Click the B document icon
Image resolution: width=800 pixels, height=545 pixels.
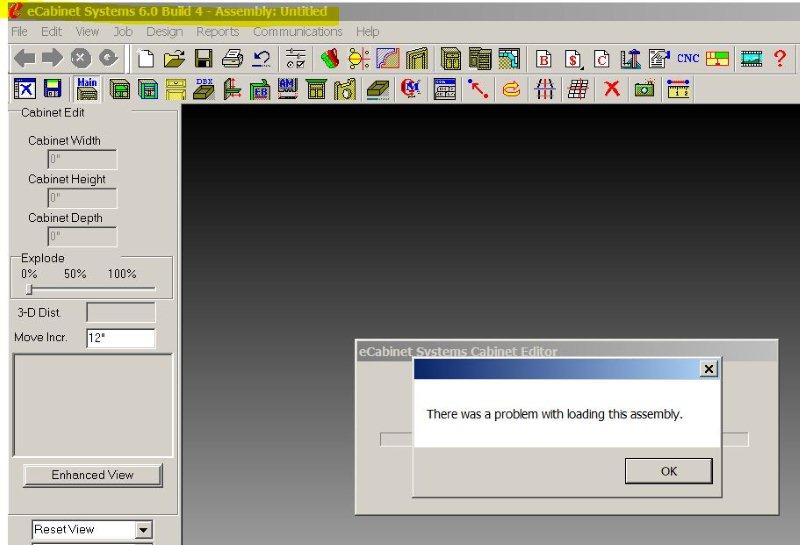click(544, 59)
